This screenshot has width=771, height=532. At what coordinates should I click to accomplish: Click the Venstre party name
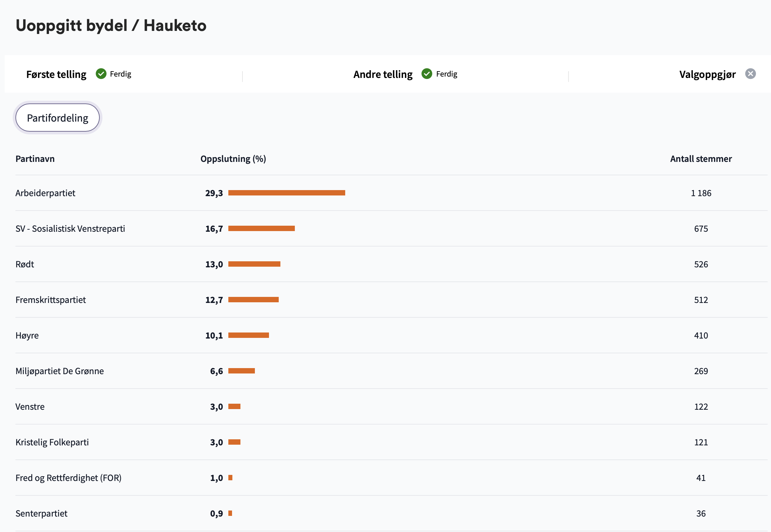coord(30,406)
